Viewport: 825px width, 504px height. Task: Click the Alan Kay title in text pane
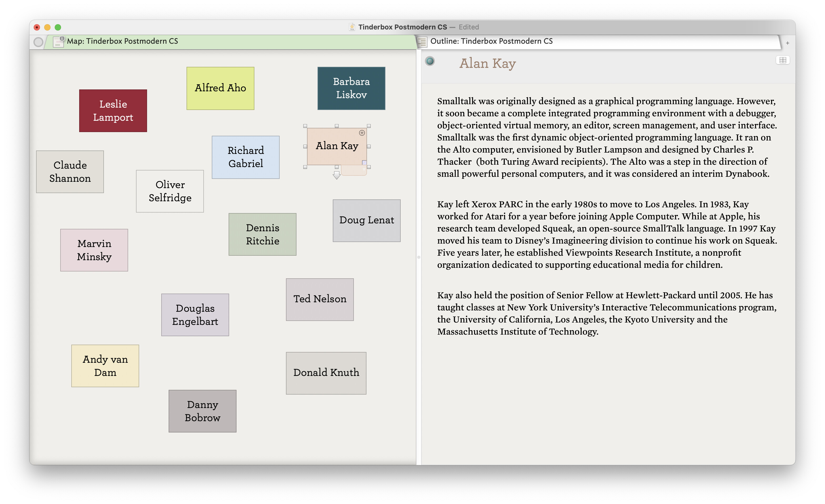pos(487,63)
